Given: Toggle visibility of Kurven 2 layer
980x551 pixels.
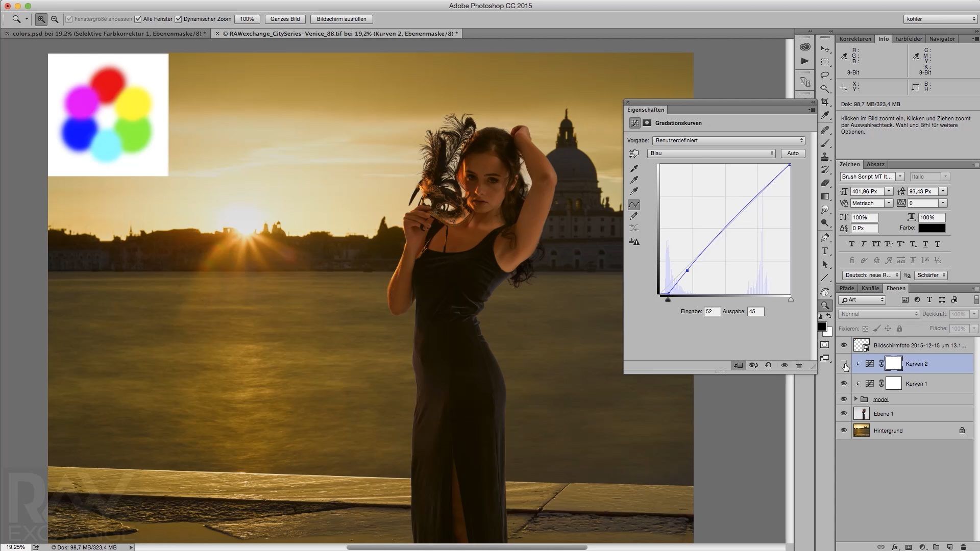Looking at the screenshot, I should click(843, 363).
